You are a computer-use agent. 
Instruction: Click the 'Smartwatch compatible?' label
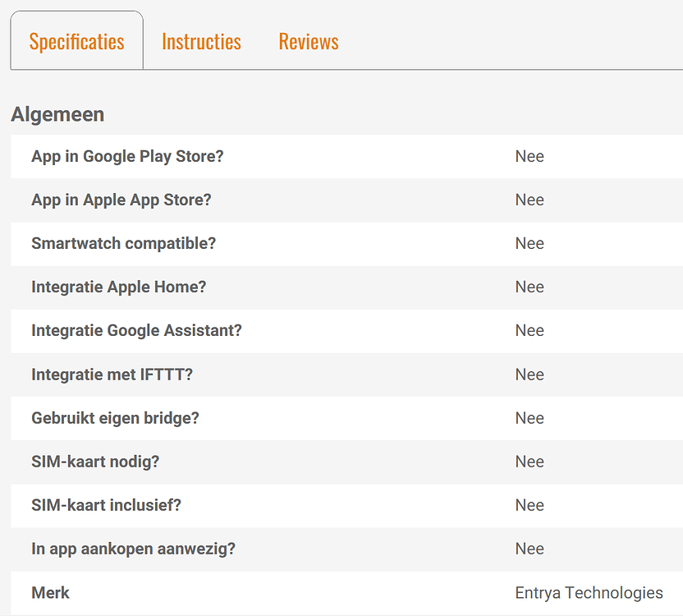123,243
